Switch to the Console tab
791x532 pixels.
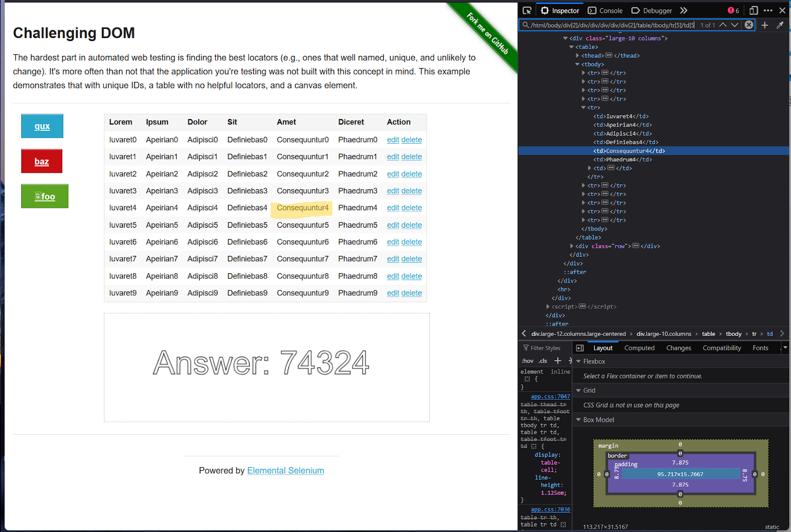point(605,10)
